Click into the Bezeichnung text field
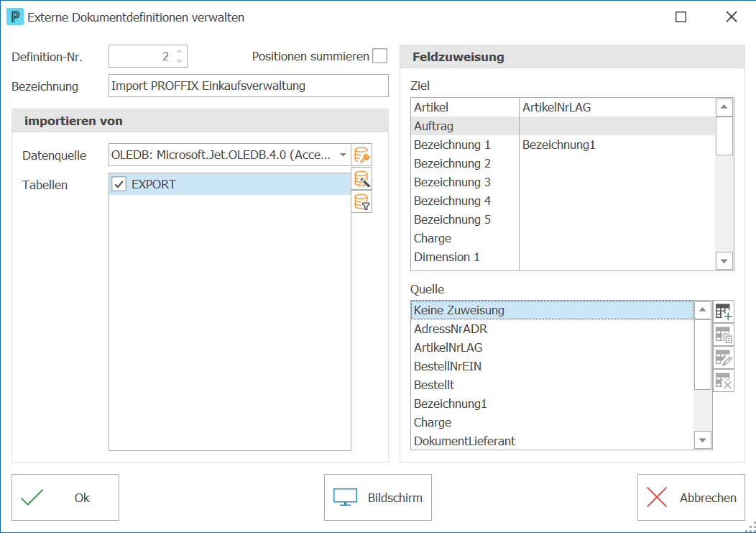The image size is (756, 533). pyautogui.click(x=249, y=86)
